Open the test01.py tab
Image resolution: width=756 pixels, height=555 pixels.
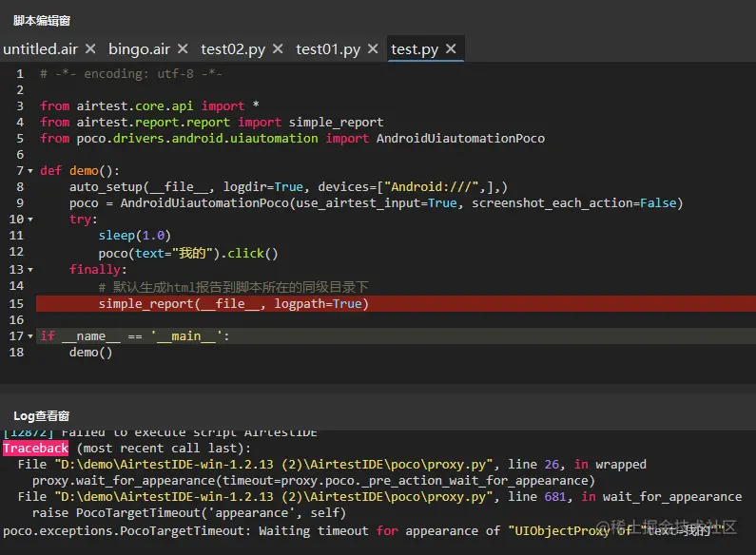click(x=328, y=49)
